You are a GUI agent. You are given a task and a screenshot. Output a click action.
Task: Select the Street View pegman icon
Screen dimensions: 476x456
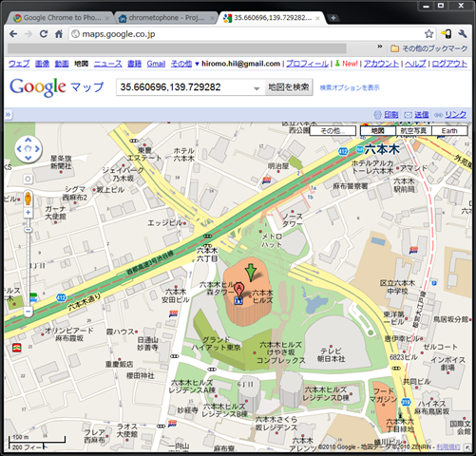[x=28, y=199]
